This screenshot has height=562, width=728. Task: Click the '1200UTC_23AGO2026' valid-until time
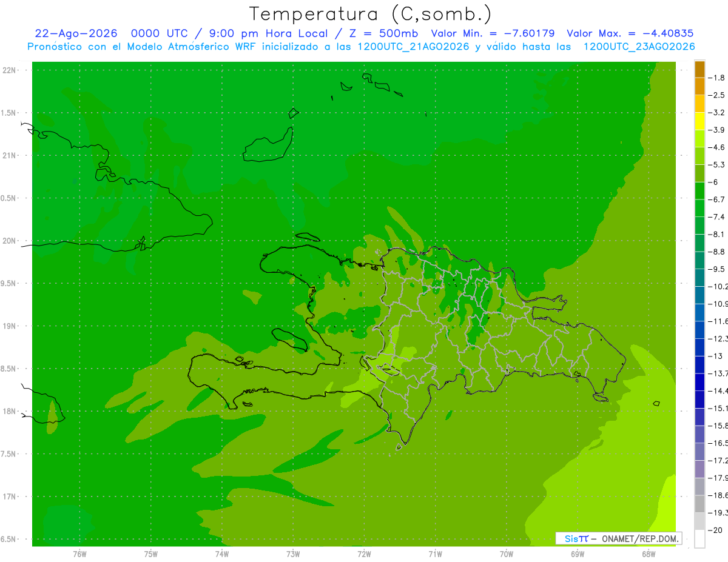(x=639, y=47)
